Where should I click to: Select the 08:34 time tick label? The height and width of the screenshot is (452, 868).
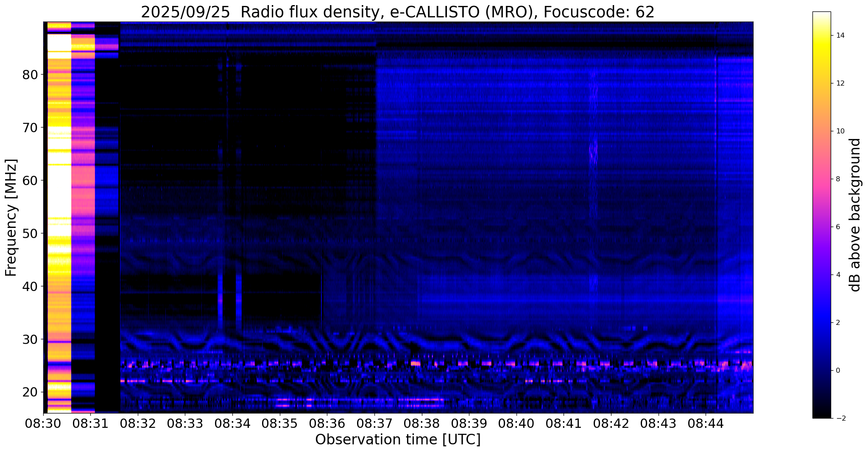232,424
